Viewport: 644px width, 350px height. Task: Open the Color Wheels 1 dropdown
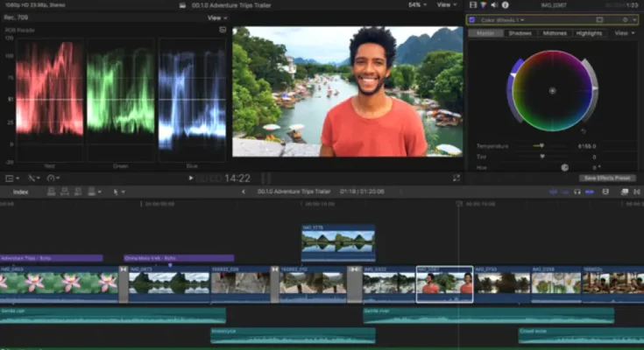[x=502, y=20]
